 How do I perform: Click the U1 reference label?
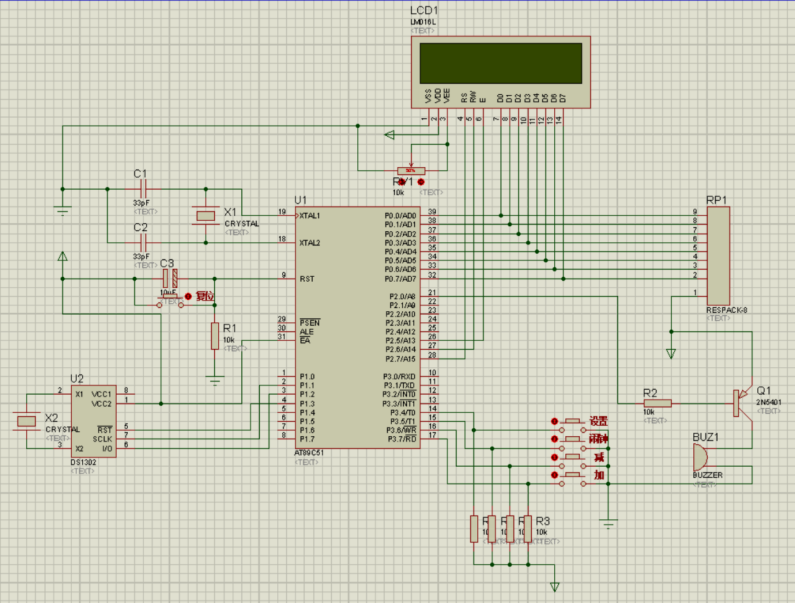[301, 200]
